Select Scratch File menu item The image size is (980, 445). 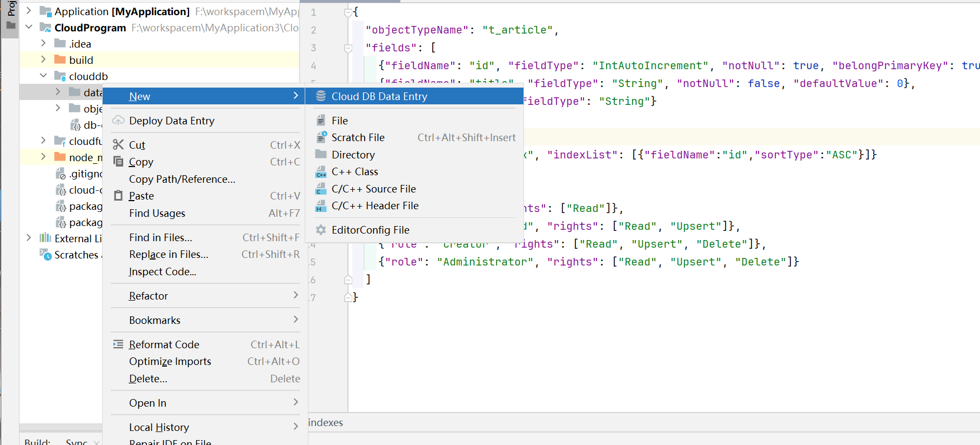click(414, 137)
